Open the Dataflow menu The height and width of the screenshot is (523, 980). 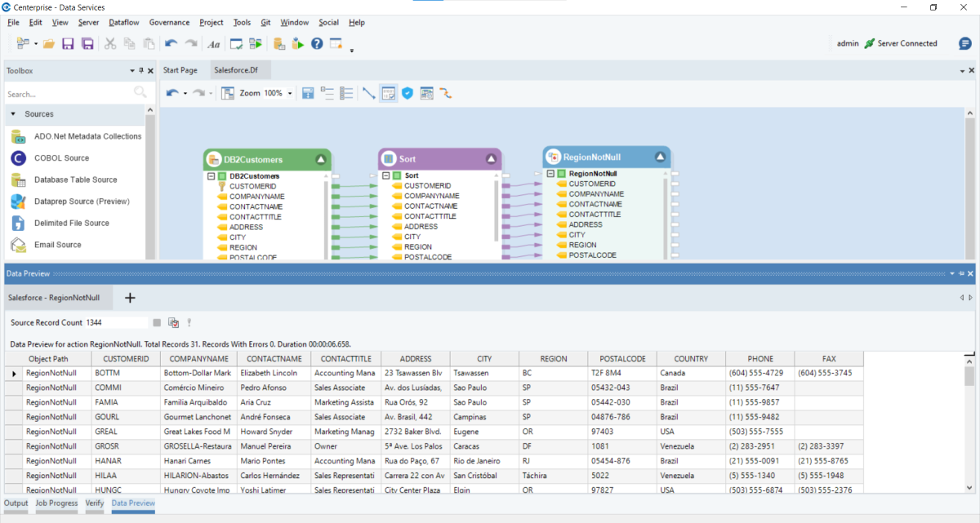(123, 22)
